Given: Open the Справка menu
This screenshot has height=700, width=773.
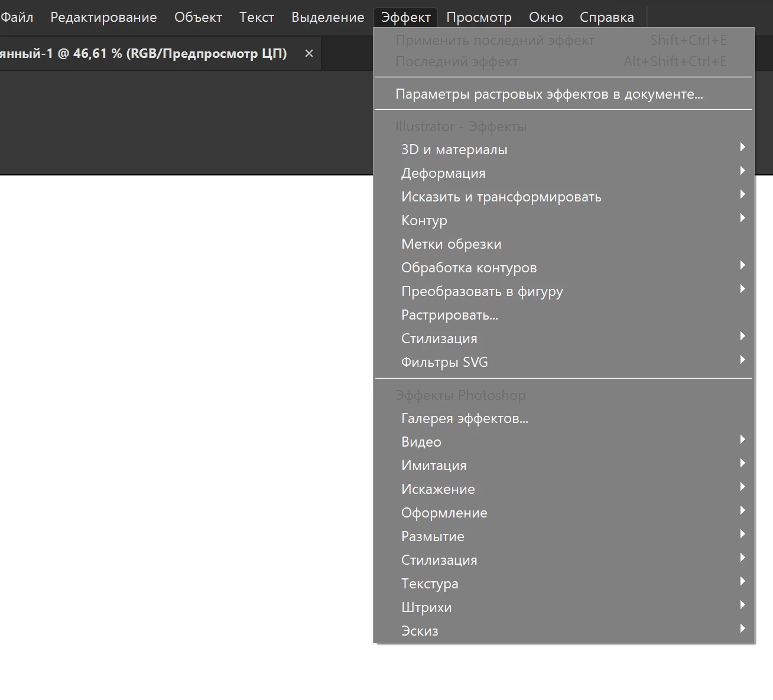Looking at the screenshot, I should click(606, 17).
